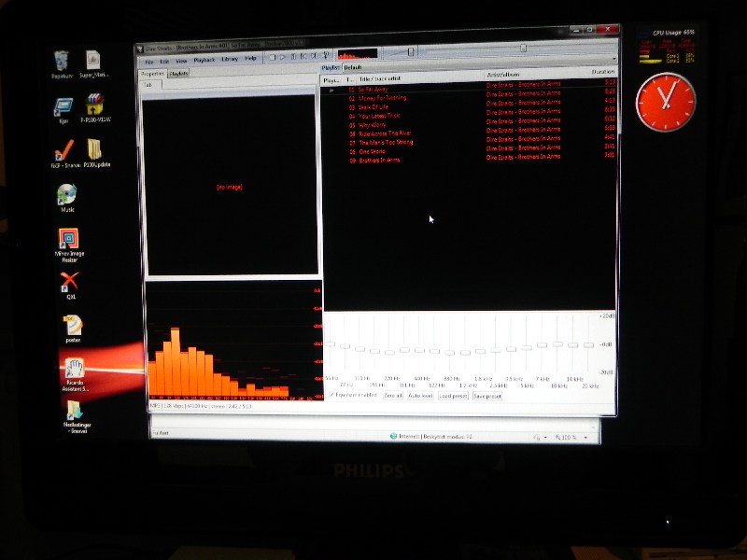The height and width of the screenshot is (560, 747).
Task: Click the red analog clock gadget
Action: click(666, 102)
